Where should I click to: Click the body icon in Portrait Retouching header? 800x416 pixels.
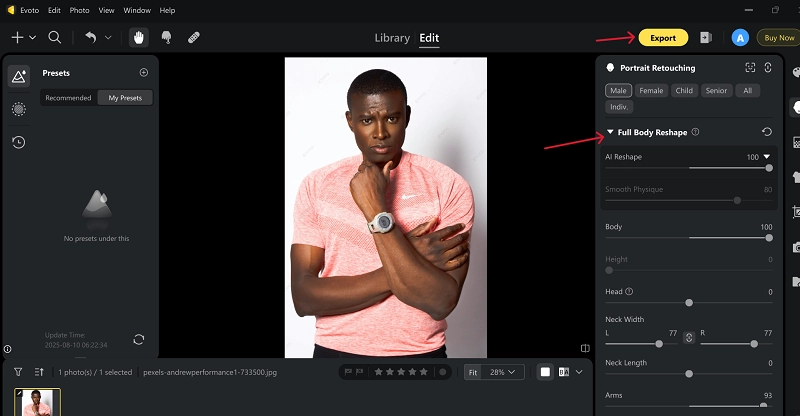pyautogui.click(x=768, y=67)
